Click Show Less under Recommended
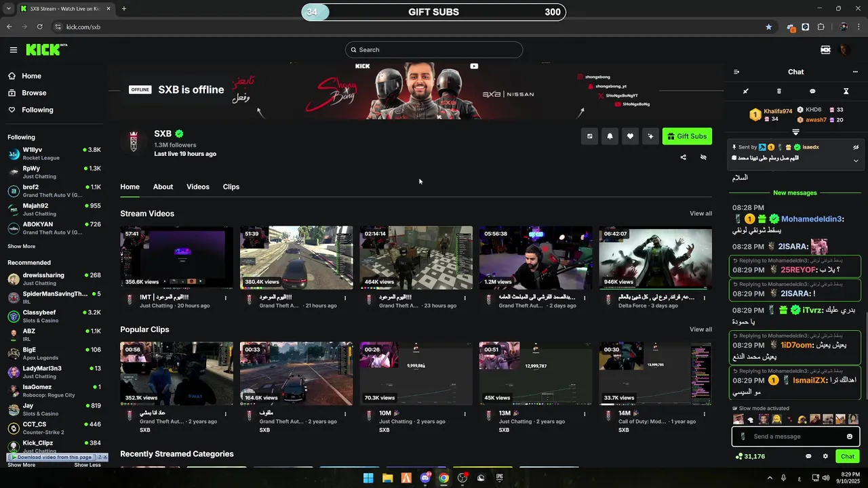Viewport: 868px width, 488px height. [87, 465]
